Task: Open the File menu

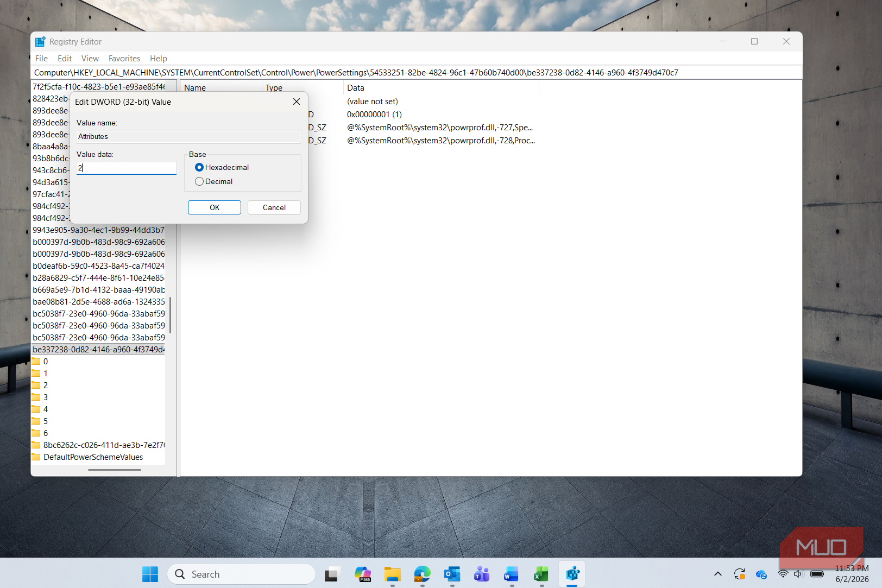Action: pyautogui.click(x=41, y=59)
